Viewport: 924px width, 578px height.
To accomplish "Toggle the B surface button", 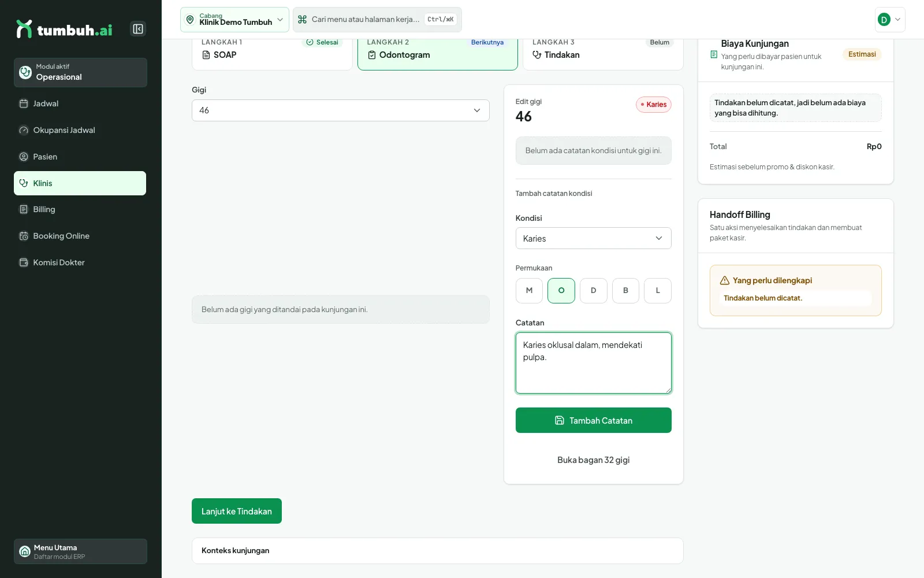I will (x=625, y=291).
